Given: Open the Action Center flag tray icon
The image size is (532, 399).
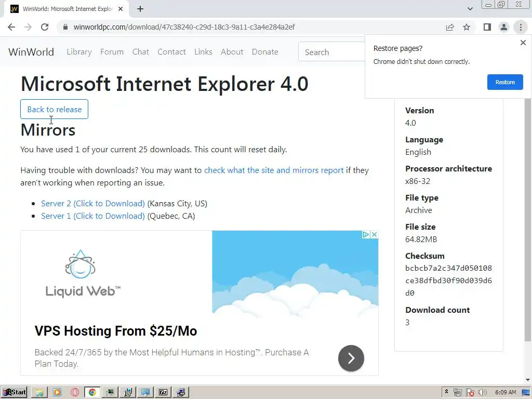Looking at the screenshot, I should click(x=470, y=393).
